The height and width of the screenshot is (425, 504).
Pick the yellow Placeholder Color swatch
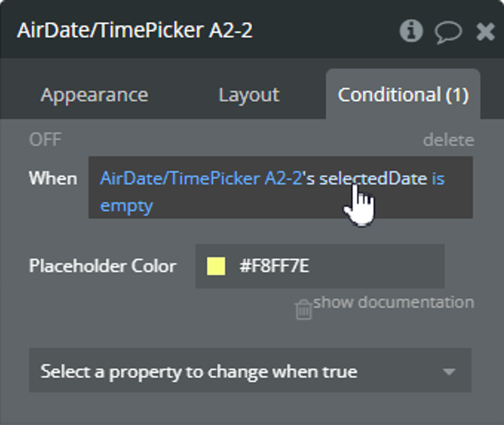216,266
